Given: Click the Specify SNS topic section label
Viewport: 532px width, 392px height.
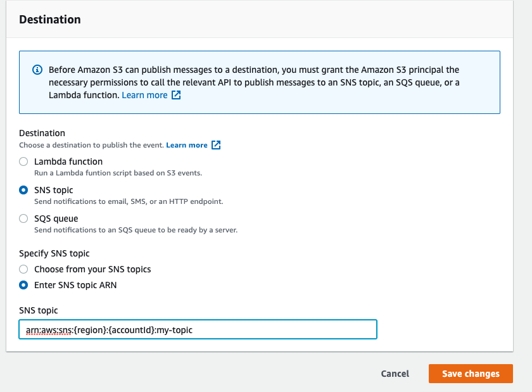Looking at the screenshot, I should (54, 253).
